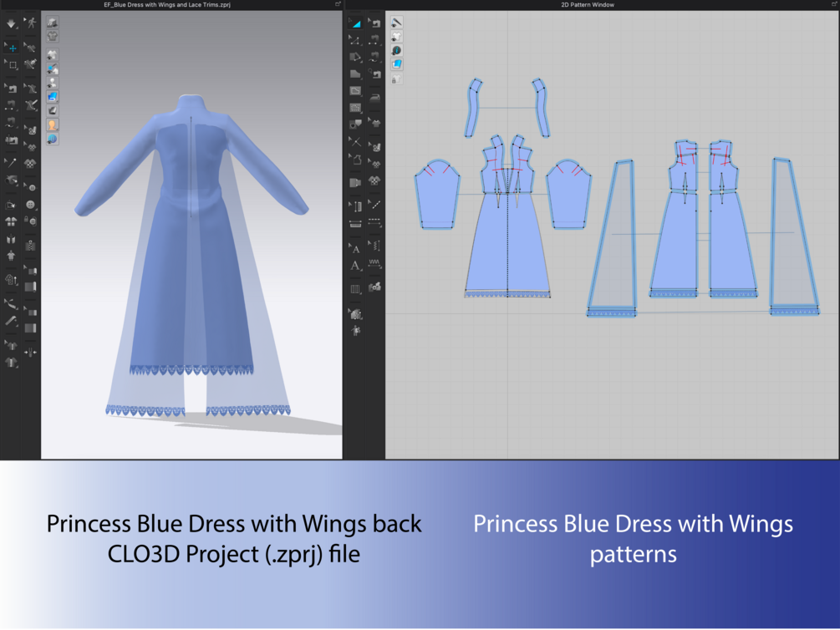
Task: Select the crossed-lines Trace tool
Action: (355, 142)
